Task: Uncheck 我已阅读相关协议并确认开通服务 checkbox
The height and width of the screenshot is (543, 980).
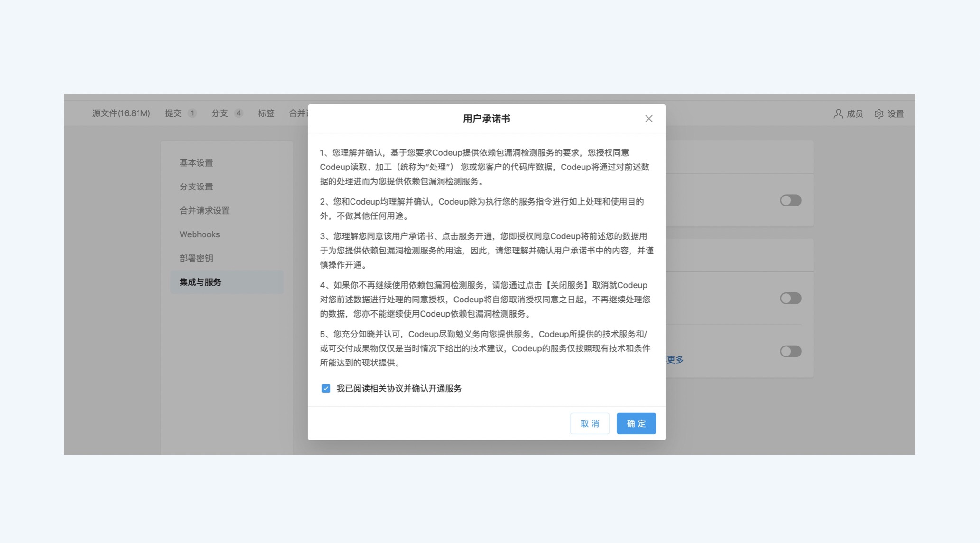Action: (x=326, y=388)
